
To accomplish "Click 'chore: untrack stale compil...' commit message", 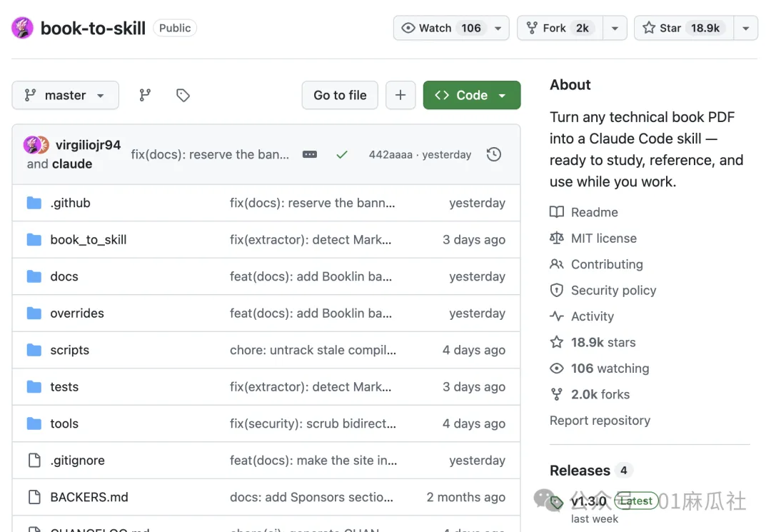I will point(313,350).
